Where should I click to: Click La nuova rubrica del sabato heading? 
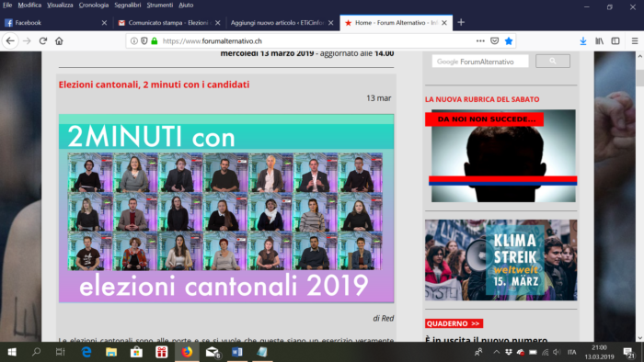click(482, 99)
